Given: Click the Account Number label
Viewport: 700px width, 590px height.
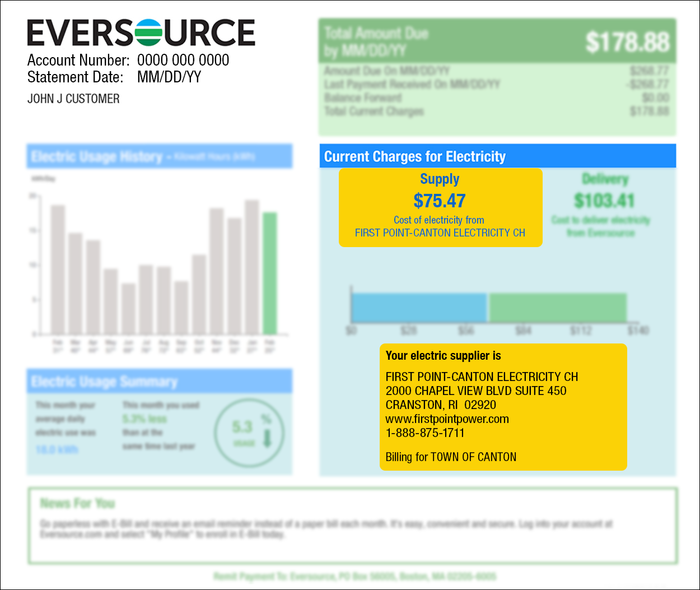Looking at the screenshot, I should pos(78,60).
